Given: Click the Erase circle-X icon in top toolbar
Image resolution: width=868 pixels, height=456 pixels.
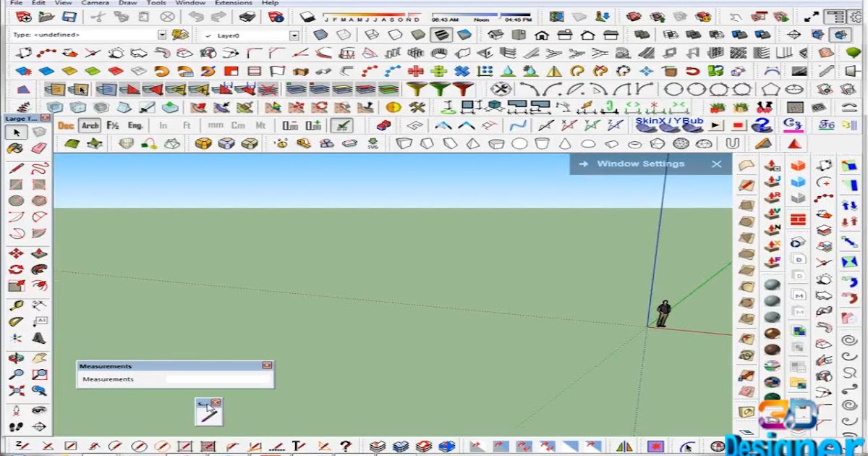Looking at the screenshot, I should (x=167, y=16).
